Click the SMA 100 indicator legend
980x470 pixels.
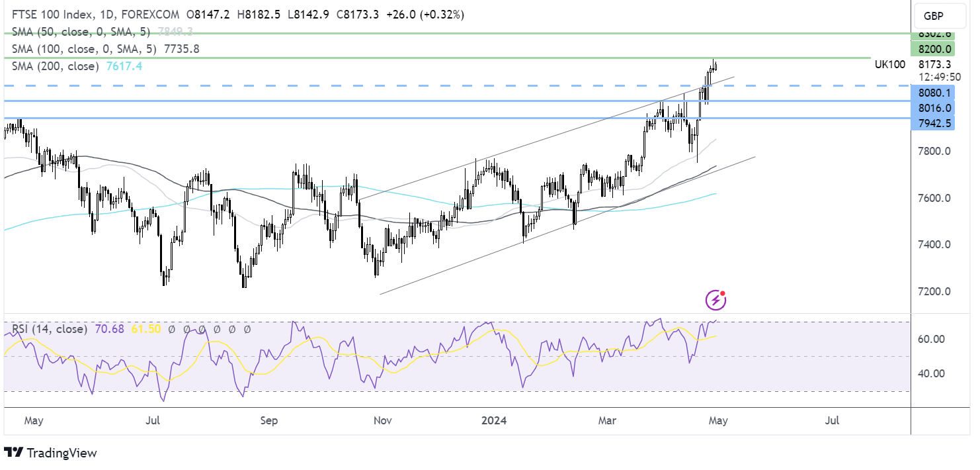(x=83, y=48)
